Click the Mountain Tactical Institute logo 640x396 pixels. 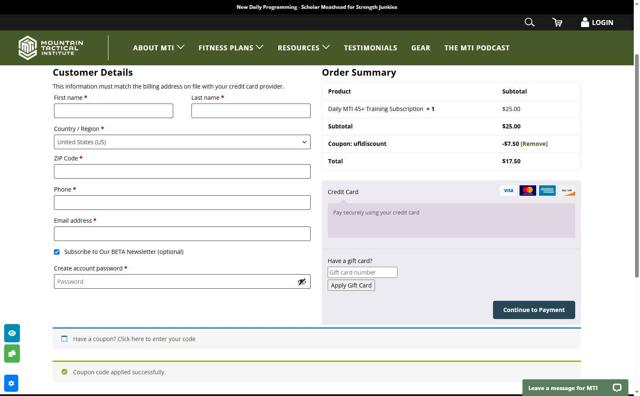[51, 48]
